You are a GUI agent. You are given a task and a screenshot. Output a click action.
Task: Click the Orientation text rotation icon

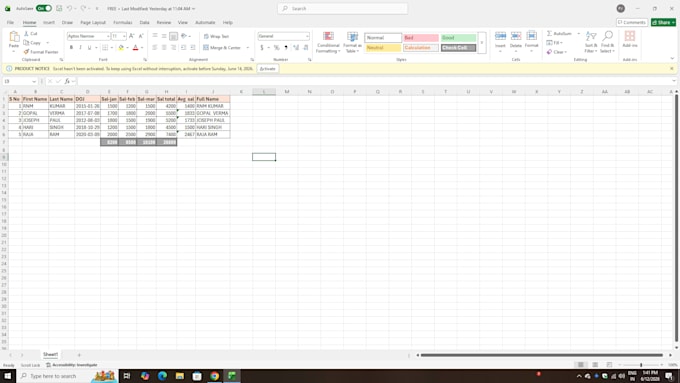[184, 36]
